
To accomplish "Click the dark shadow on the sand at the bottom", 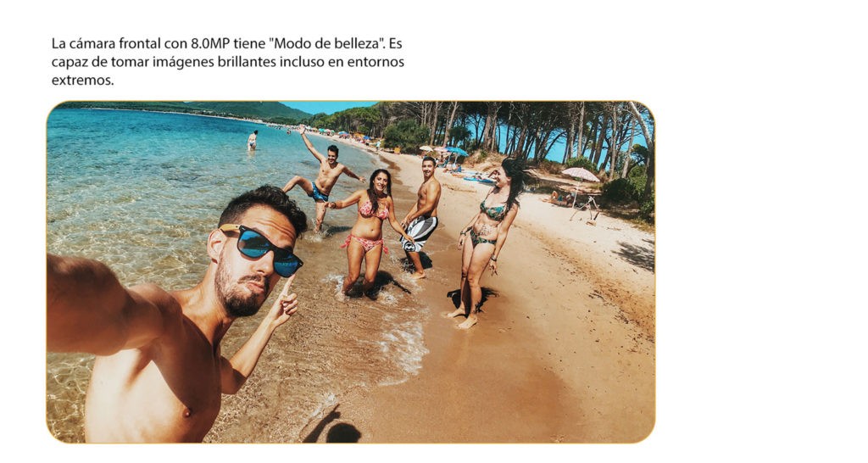I will pos(333,426).
